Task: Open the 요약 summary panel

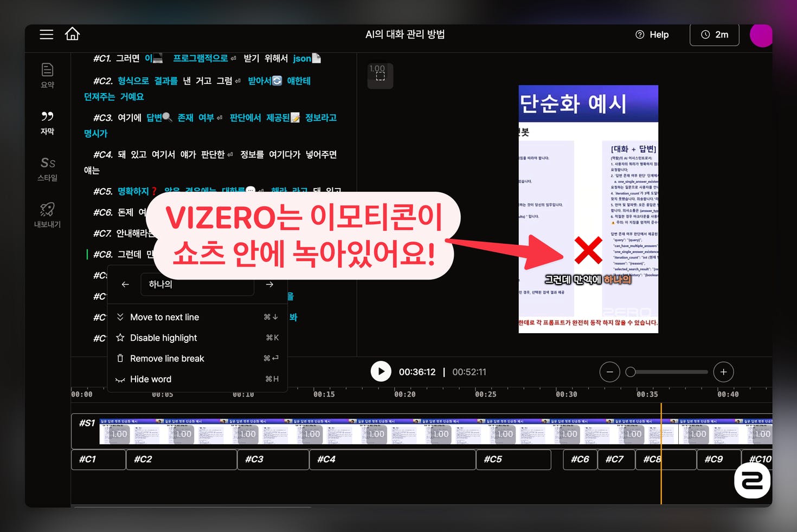Action: [48, 75]
